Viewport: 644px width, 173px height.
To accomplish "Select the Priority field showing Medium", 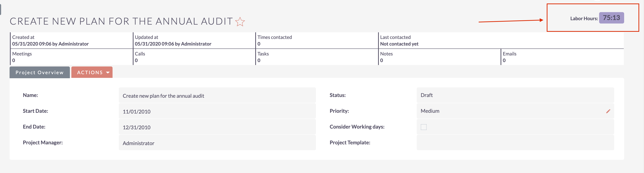I will 515,111.
